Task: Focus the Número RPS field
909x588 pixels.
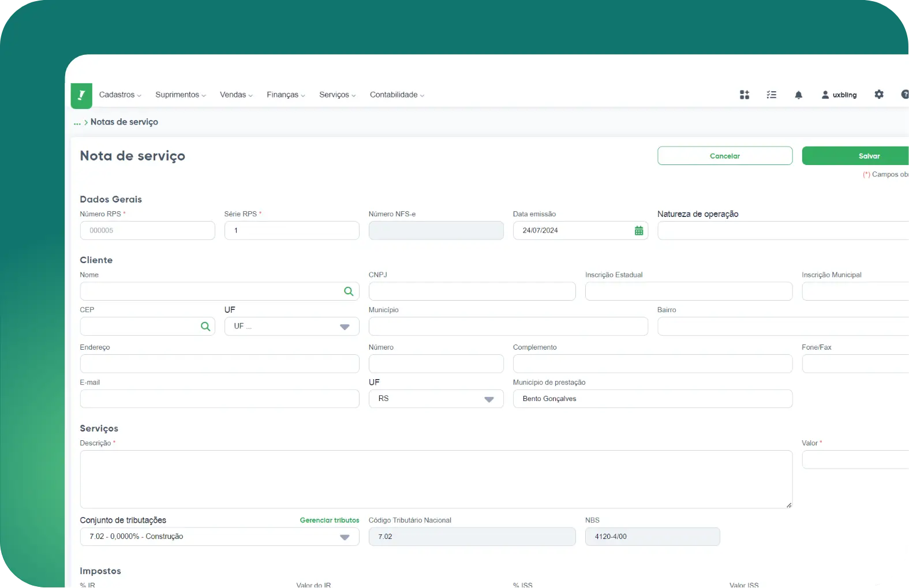Action: pos(148,231)
